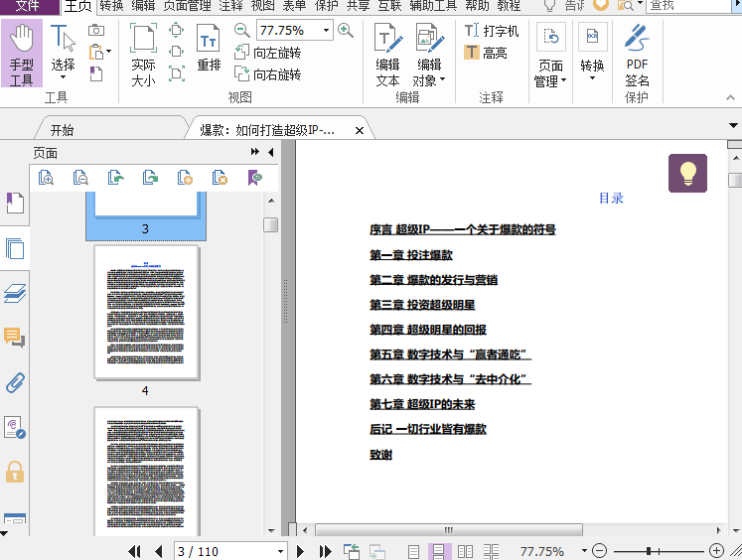Open the document tab list dropdown arrow
The width and height of the screenshot is (742, 560).
733,126
